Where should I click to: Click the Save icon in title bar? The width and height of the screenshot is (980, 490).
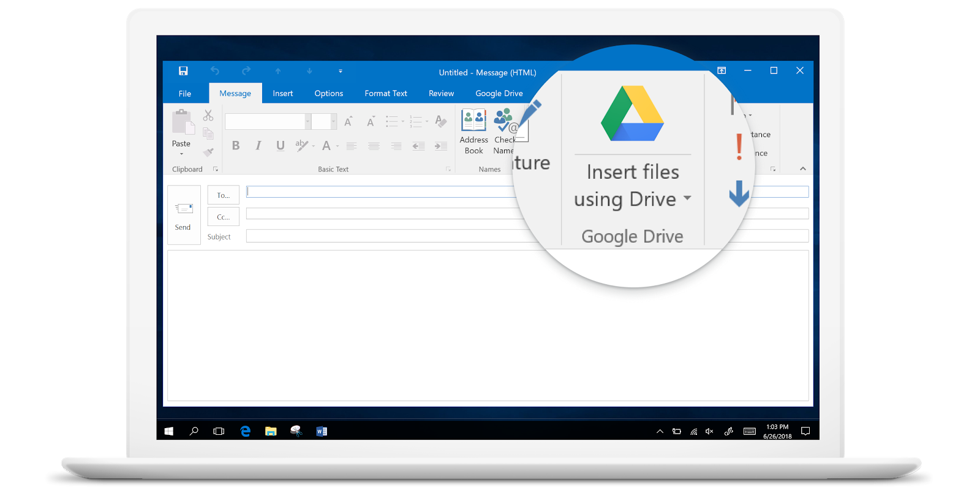click(183, 71)
